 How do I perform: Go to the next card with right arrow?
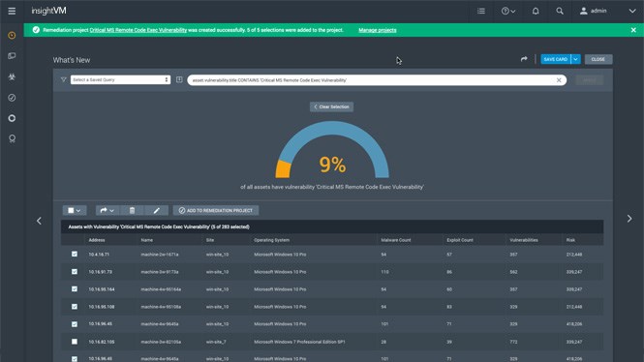point(629,219)
